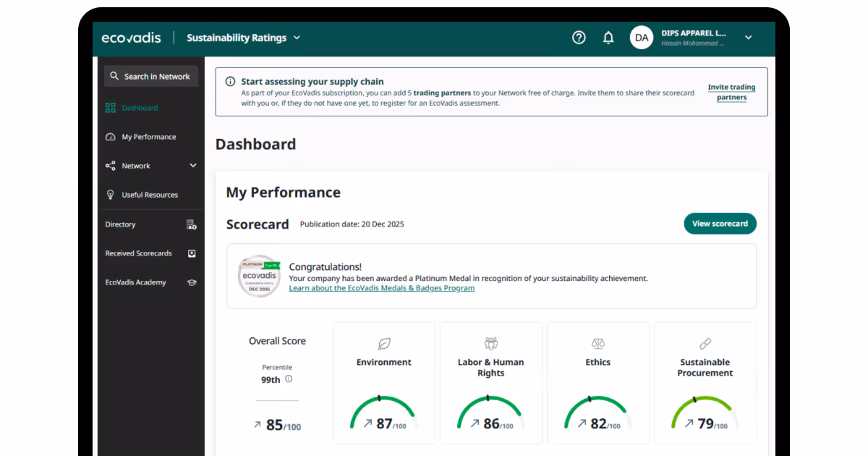
Task: Open notifications bell icon
Action: tap(608, 38)
